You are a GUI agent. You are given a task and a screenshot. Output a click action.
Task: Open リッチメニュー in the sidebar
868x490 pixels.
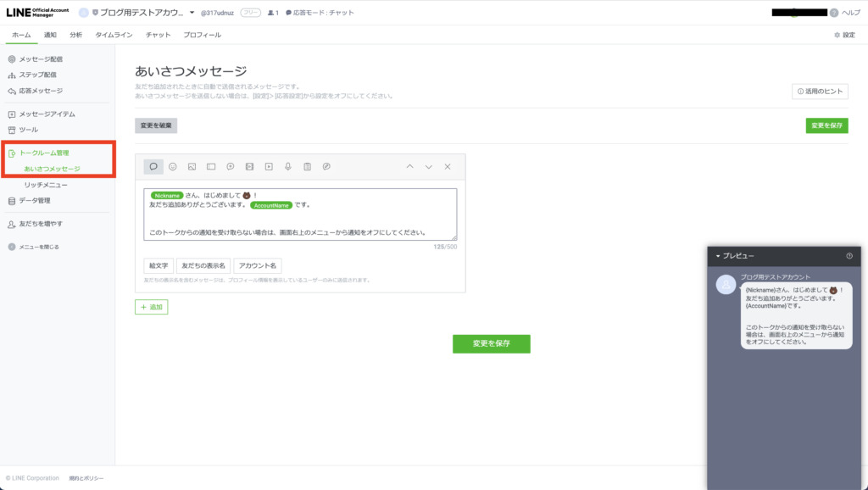[x=46, y=185]
